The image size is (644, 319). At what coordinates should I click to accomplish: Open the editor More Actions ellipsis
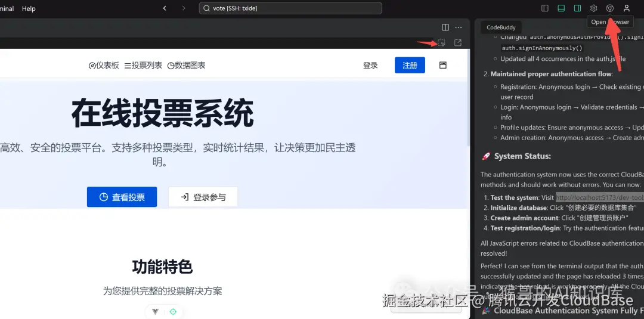pyautogui.click(x=459, y=27)
